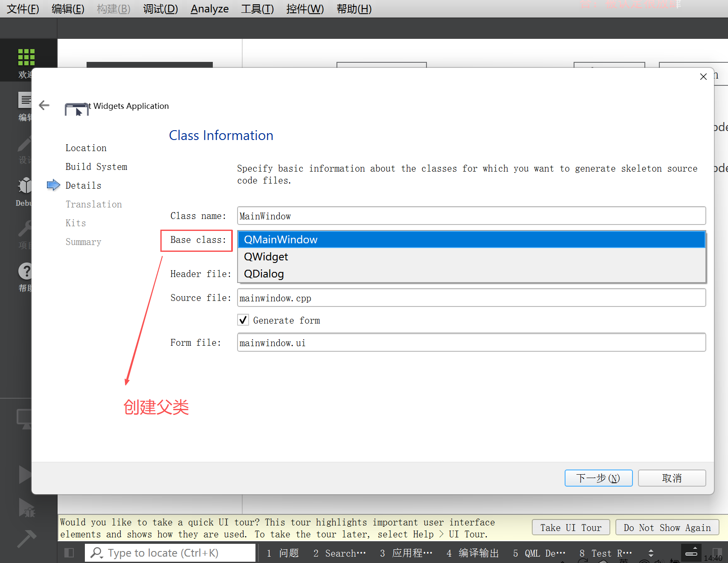Viewport: 728px width, 563px height.
Task: Click the 下一步(N) next button
Action: [x=598, y=478]
